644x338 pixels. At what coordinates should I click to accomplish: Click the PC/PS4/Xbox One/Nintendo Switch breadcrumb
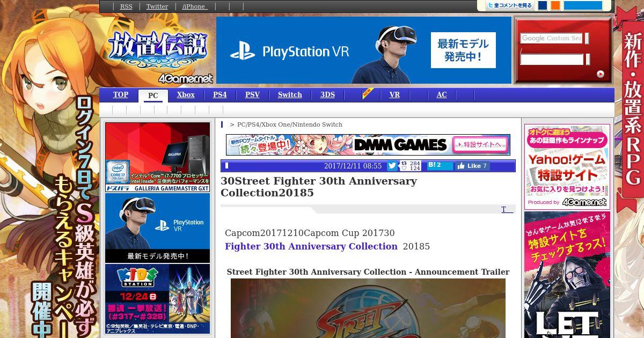[290, 124]
